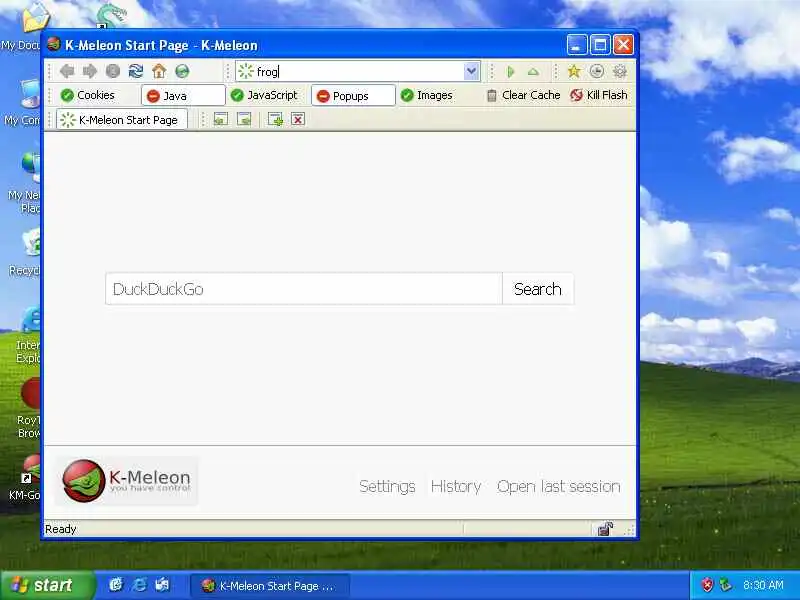The height and width of the screenshot is (600, 800).
Task: Open the History link
Action: click(x=456, y=487)
